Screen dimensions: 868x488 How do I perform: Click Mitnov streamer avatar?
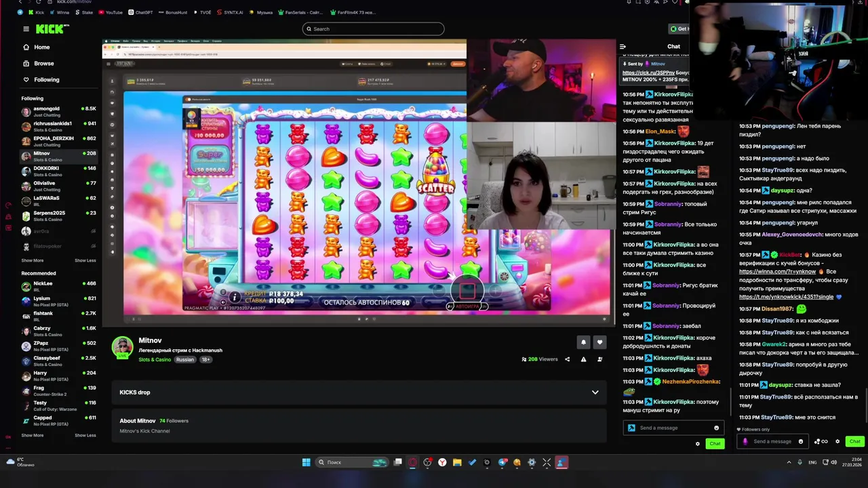click(x=122, y=346)
